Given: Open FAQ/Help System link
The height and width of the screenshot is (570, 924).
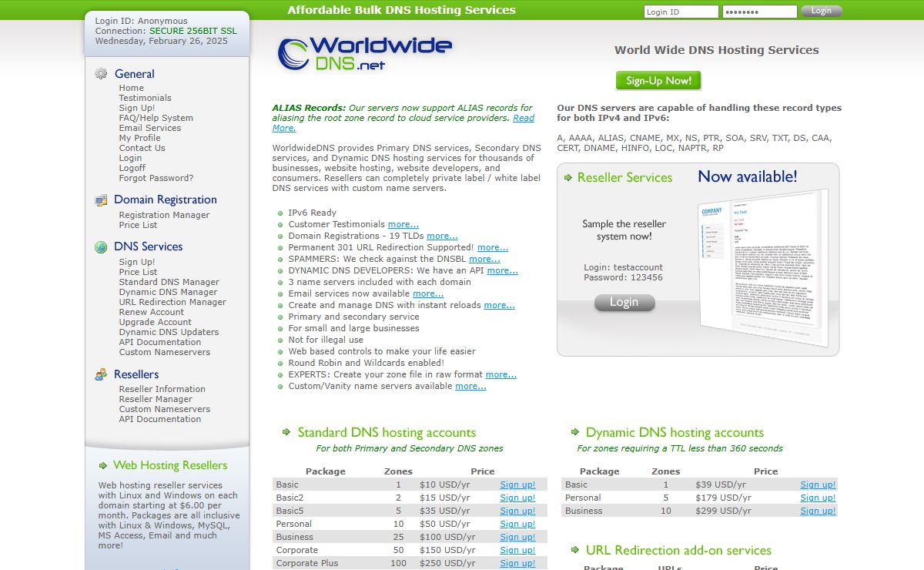Looking at the screenshot, I should click(x=156, y=118).
